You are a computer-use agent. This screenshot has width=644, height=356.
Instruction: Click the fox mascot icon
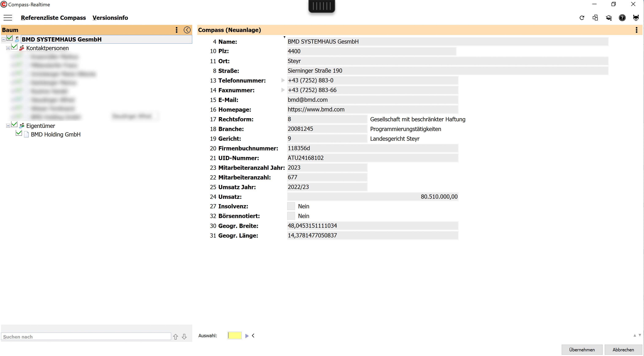(x=636, y=18)
